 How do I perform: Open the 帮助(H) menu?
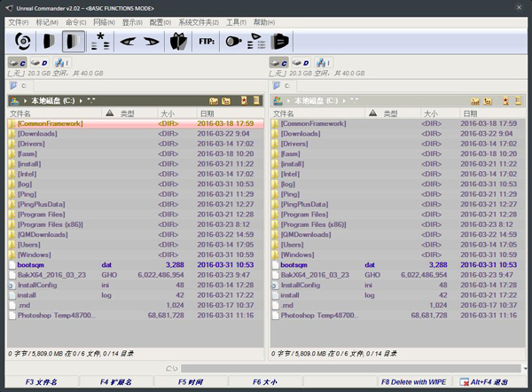tap(264, 22)
